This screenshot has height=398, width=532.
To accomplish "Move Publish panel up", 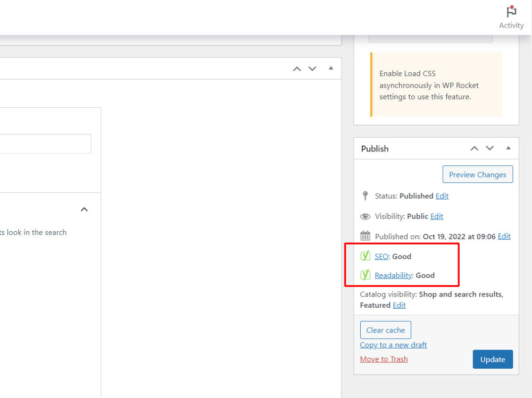I will coord(475,148).
